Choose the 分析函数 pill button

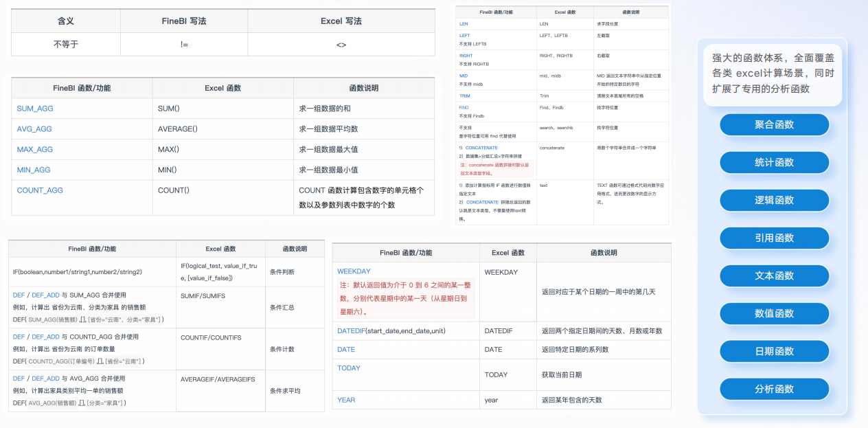pyautogui.click(x=774, y=389)
